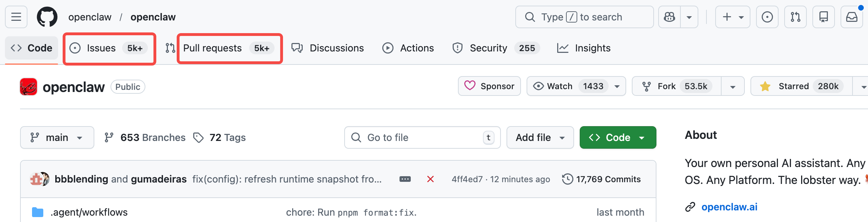Expand the Fork options arrow
The width and height of the screenshot is (868, 222).
[x=732, y=87]
